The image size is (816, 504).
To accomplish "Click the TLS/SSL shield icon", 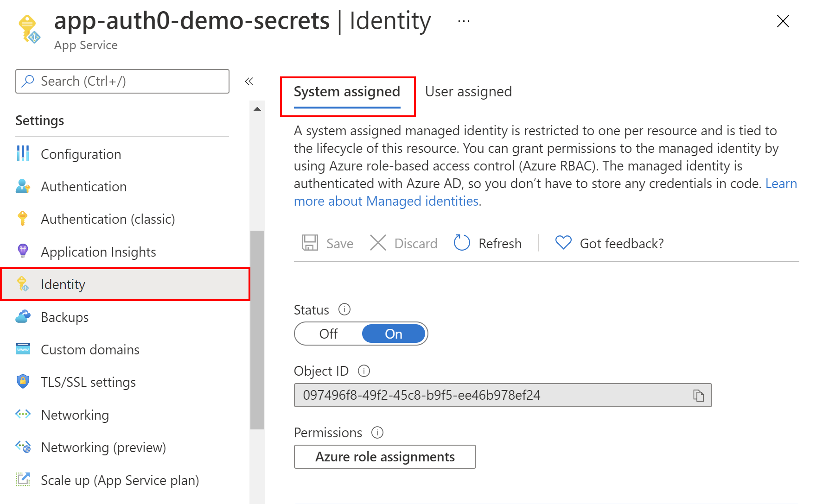I will (x=23, y=381).
